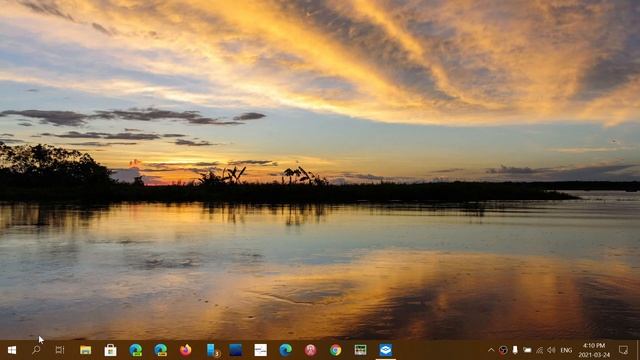Open the dark blue square app icon
The image size is (640, 360).
pos(236,350)
